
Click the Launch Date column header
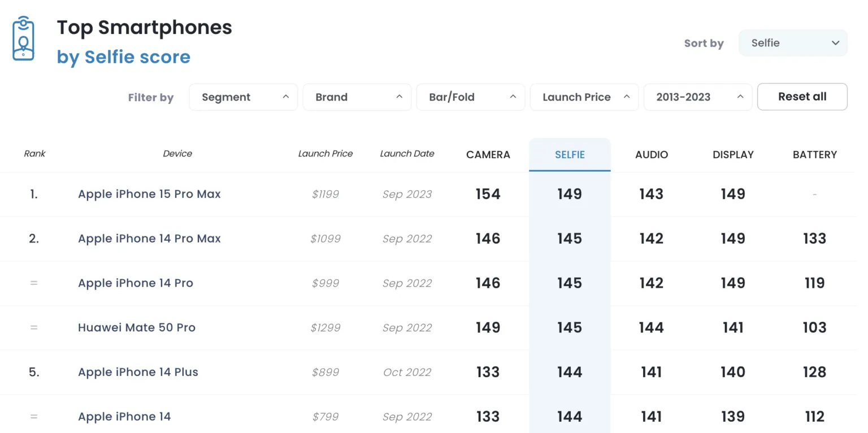(x=407, y=153)
